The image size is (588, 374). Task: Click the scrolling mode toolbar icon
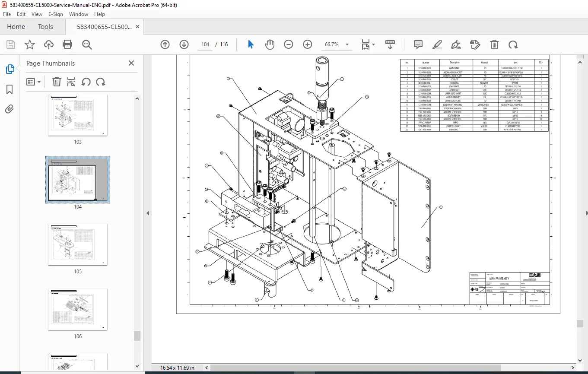[390, 44]
